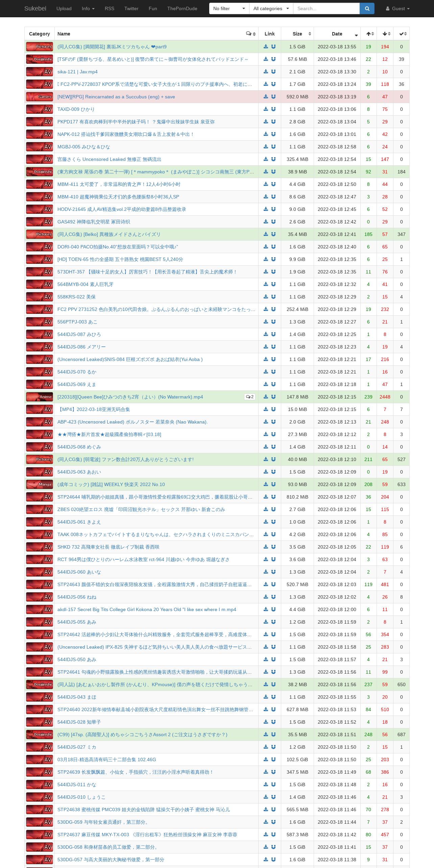Open 544IDJS-086 メアリー torrent page
The width and height of the screenshot is (434, 868).
click(81, 347)
